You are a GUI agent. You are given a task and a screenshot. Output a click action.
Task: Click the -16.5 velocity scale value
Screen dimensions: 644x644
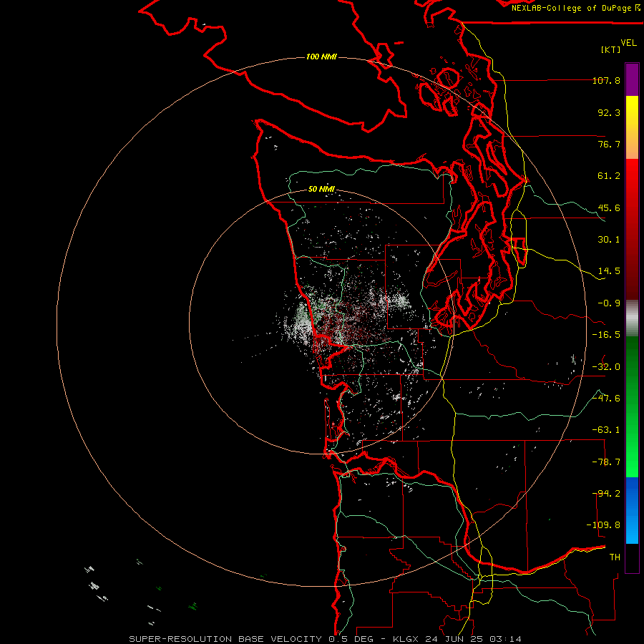[606, 335]
